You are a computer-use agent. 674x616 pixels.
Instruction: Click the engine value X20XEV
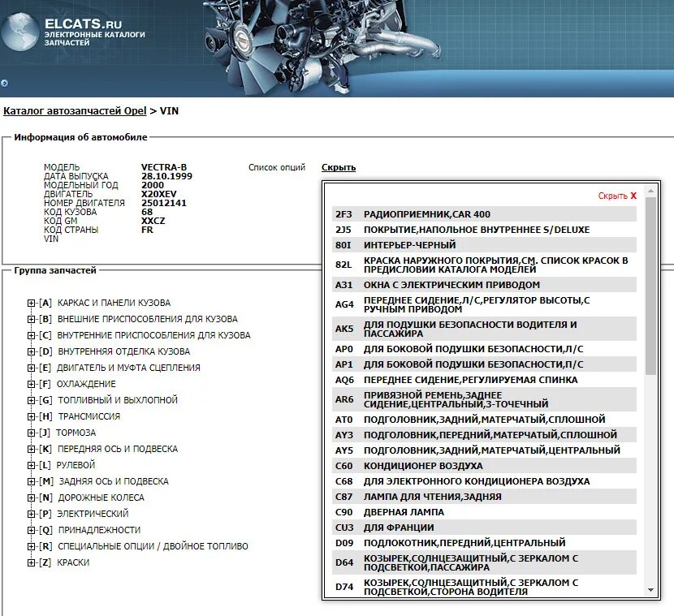158,194
